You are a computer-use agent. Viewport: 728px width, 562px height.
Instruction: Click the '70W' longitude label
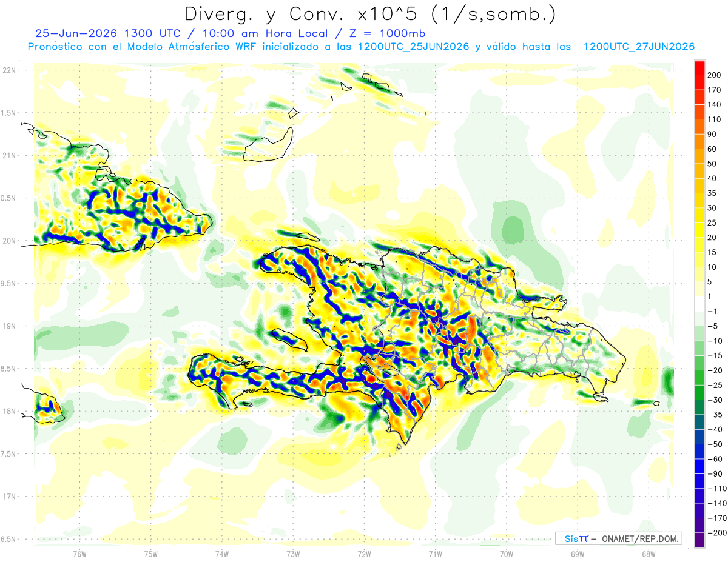pos(507,554)
